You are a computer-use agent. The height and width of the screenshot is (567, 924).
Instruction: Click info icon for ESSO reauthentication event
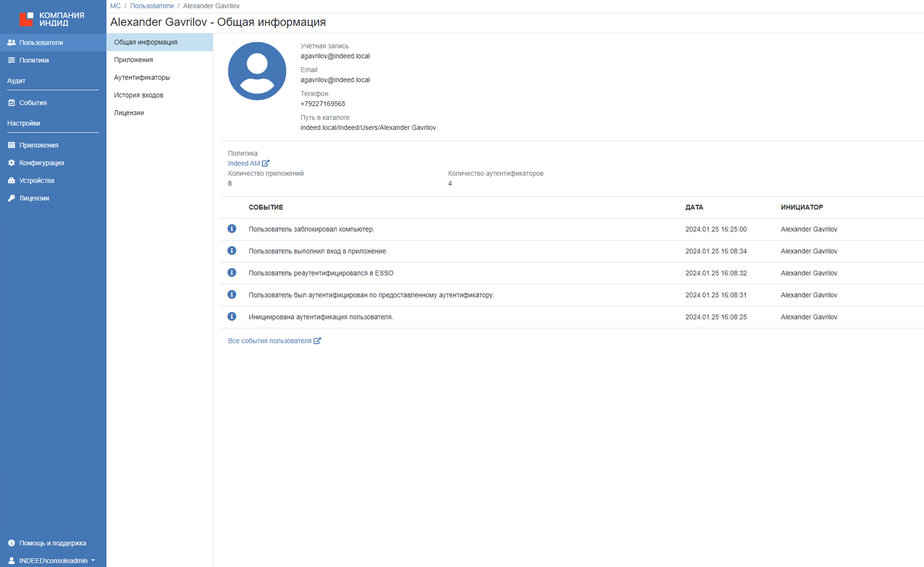(x=232, y=273)
